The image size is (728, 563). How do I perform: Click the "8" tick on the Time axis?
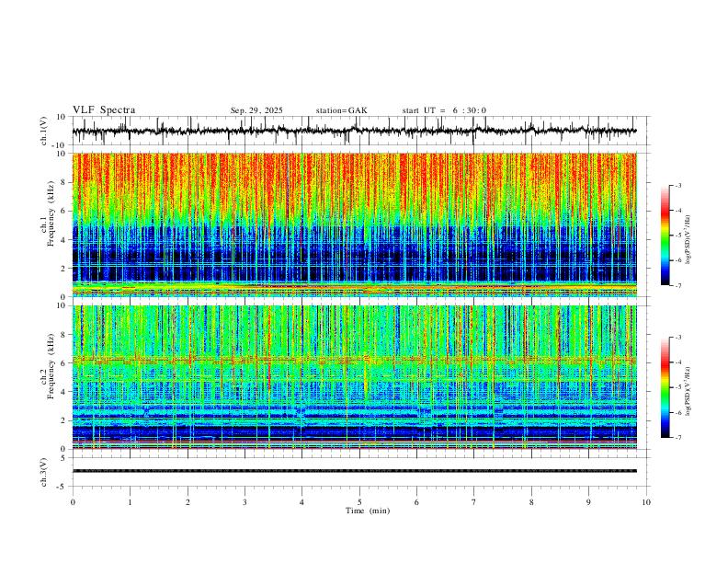click(531, 502)
